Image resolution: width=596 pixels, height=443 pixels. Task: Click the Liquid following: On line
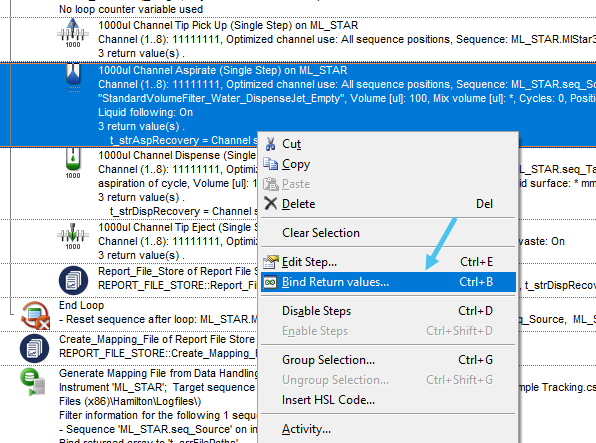146,113
